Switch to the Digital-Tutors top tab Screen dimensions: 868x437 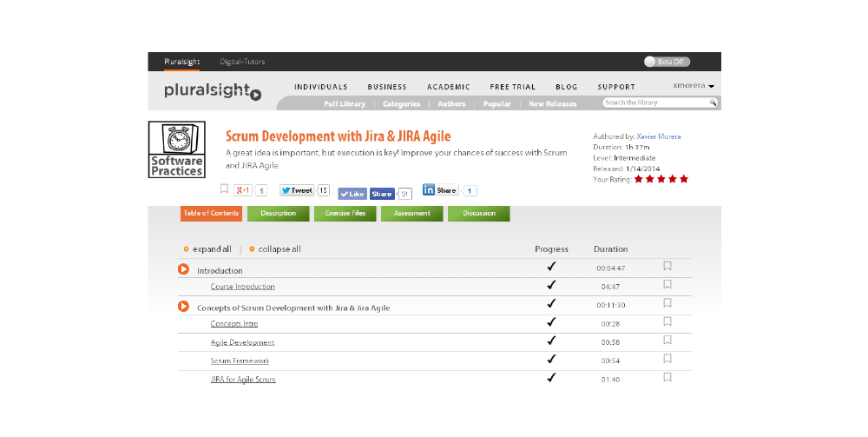[242, 62]
